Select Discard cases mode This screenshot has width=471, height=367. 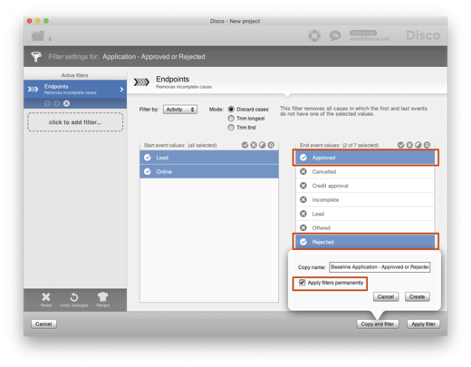(x=231, y=109)
